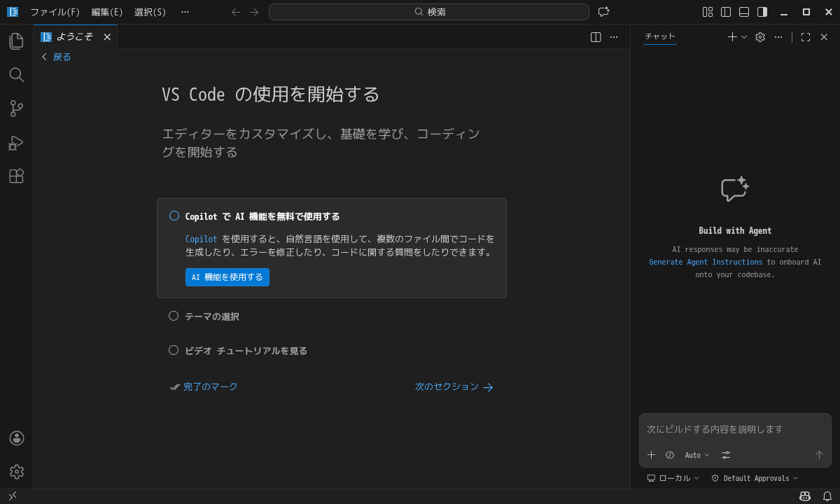Choose the ビデオ チュートリアルを見る option

(x=174, y=350)
